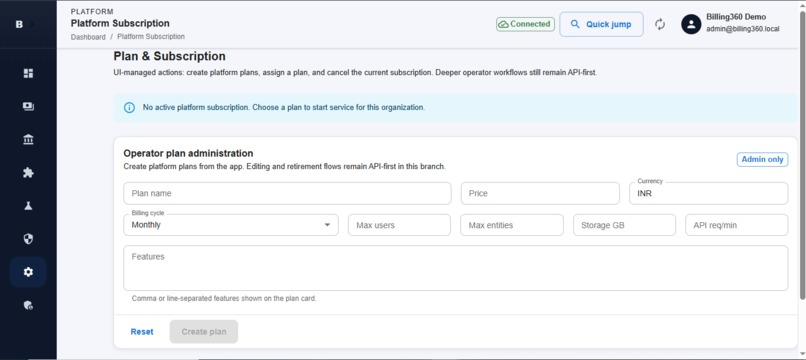The height and width of the screenshot is (360, 806).
Task: Click the Platform Subscription breadcrumb
Action: click(x=151, y=37)
